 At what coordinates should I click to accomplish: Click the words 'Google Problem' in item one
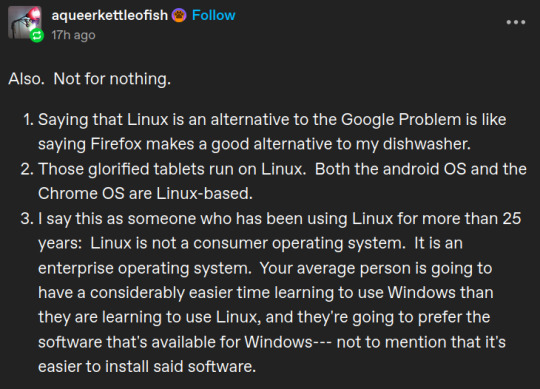(x=401, y=120)
